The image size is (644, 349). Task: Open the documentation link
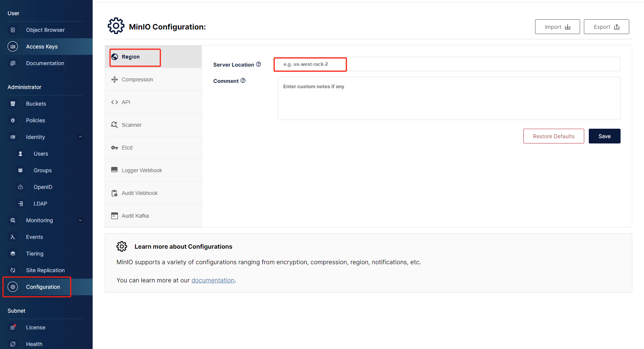(213, 280)
